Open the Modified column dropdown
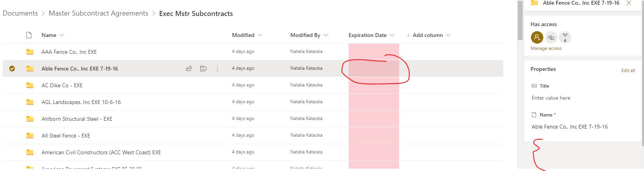Image resolution: width=644 pixels, height=171 pixels. click(x=260, y=35)
